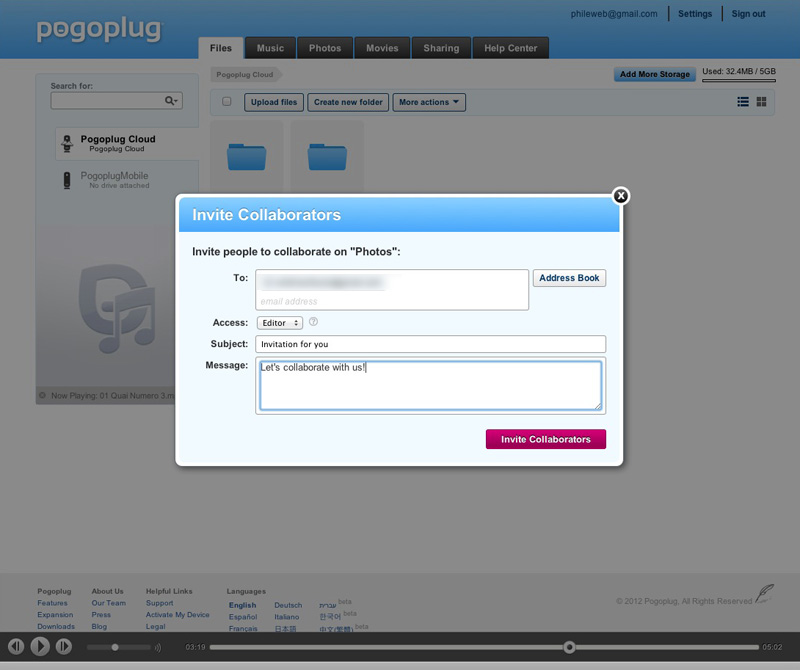Switch to the Music tab
The width and height of the screenshot is (800, 670).
click(270, 48)
